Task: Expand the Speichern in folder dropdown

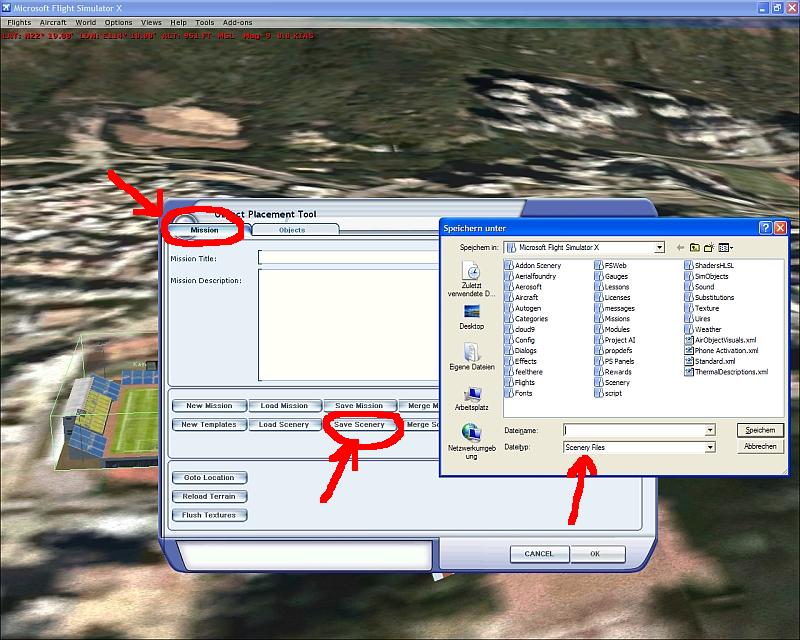Action: 659,248
